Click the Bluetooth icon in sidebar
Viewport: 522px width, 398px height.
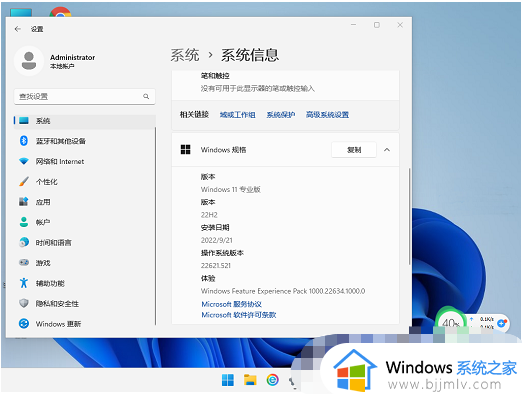tap(24, 141)
